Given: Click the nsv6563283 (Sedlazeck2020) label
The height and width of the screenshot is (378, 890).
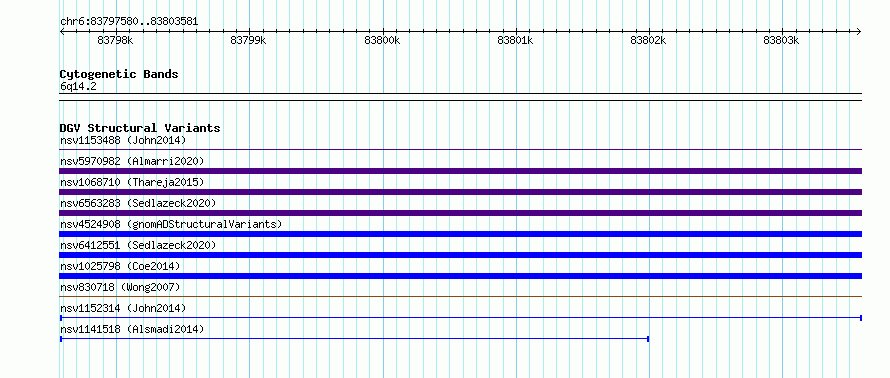Looking at the screenshot, I should pyautogui.click(x=138, y=203).
